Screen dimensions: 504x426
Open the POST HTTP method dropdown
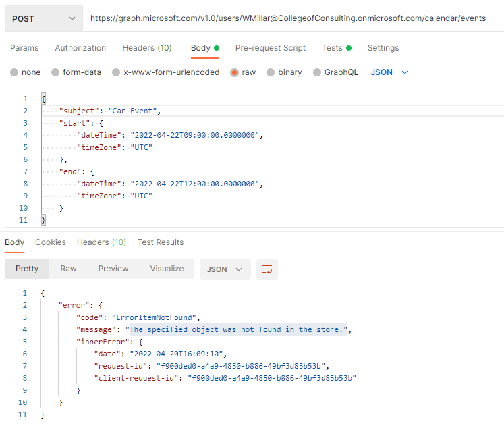[44, 18]
